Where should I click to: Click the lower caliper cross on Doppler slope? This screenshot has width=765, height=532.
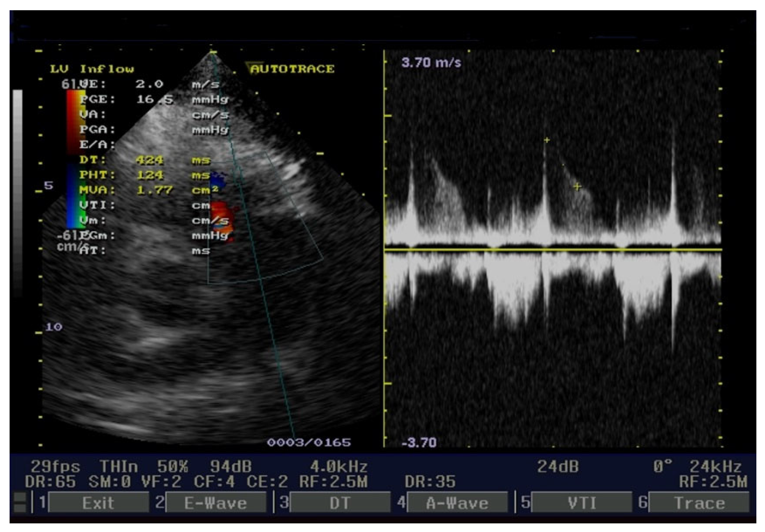[x=577, y=187]
